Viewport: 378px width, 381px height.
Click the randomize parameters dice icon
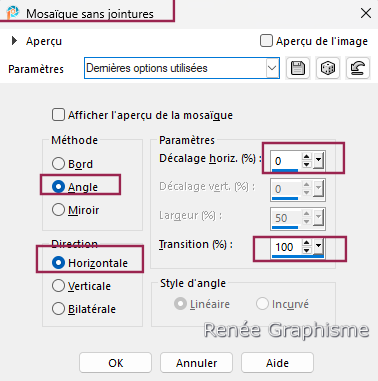(x=328, y=68)
